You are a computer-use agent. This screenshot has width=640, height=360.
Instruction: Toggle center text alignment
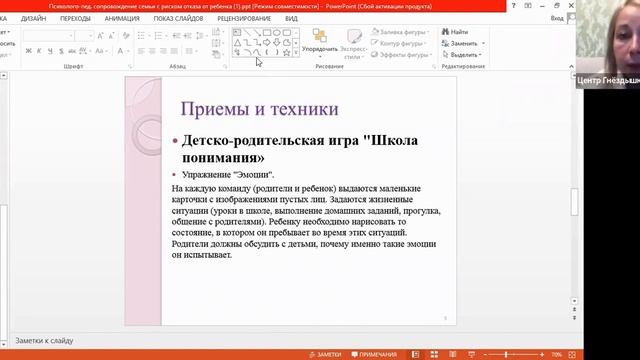pos(152,51)
